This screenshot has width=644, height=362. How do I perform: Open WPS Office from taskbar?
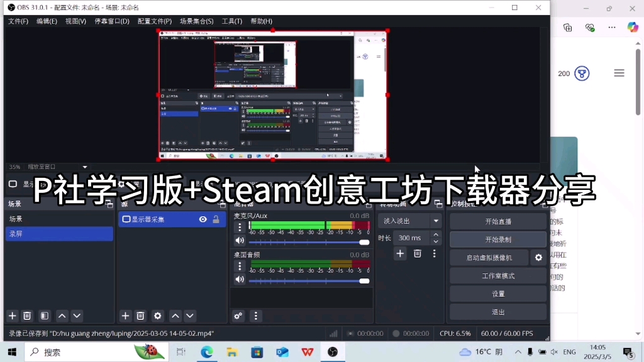point(307,352)
